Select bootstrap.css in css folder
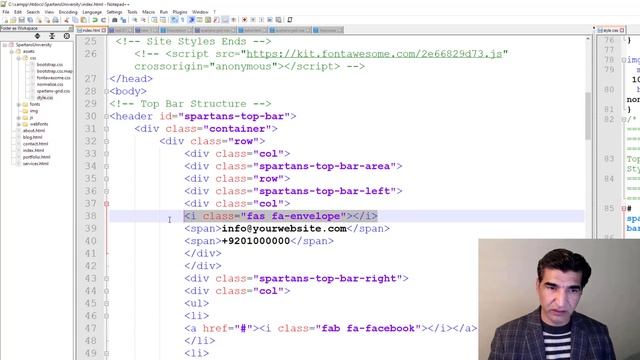Screen dimensions: 640x360 coord(50,64)
